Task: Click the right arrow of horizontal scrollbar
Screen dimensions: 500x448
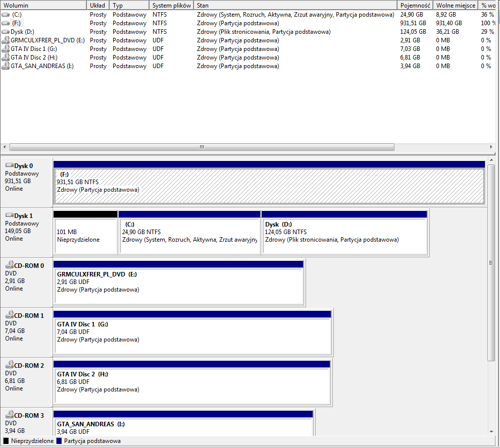Action: pyautogui.click(x=491, y=147)
